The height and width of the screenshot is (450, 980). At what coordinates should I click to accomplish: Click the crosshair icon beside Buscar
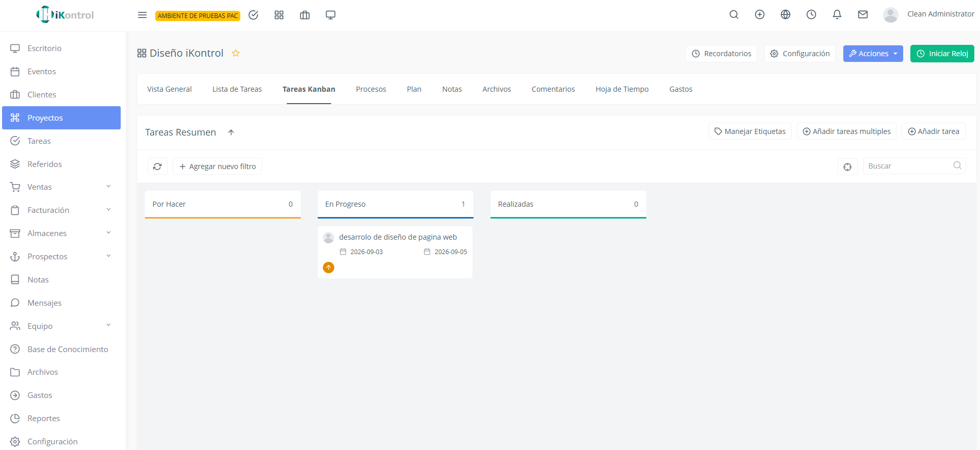[x=847, y=166]
